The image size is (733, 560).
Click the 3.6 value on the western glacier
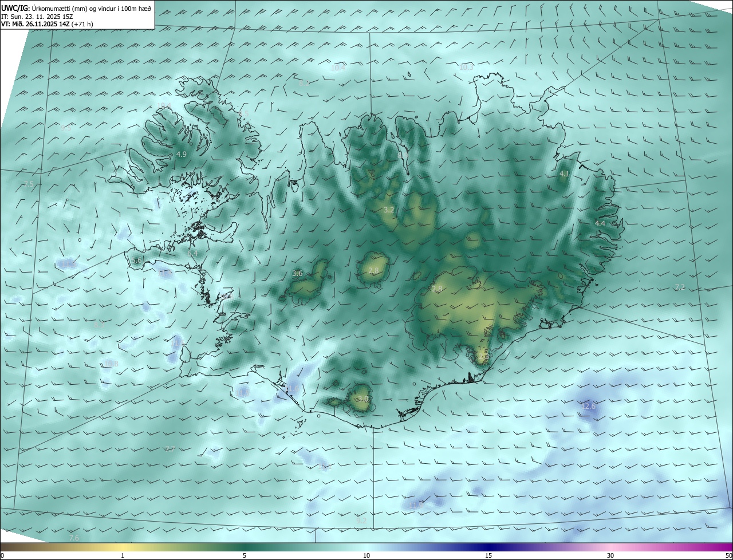pyautogui.click(x=297, y=274)
